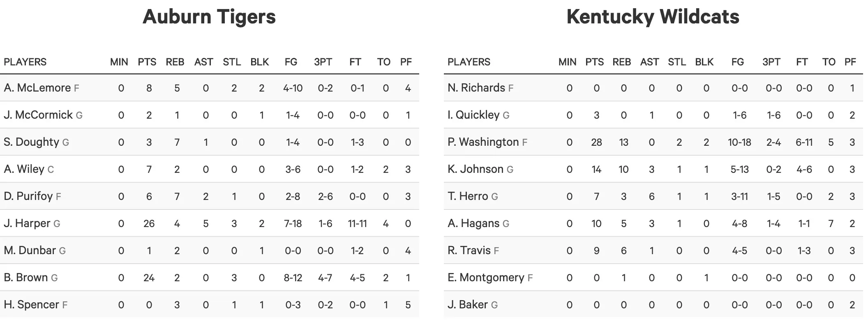Open A. McLemore's player row
868x326 pixels.
click(x=37, y=88)
